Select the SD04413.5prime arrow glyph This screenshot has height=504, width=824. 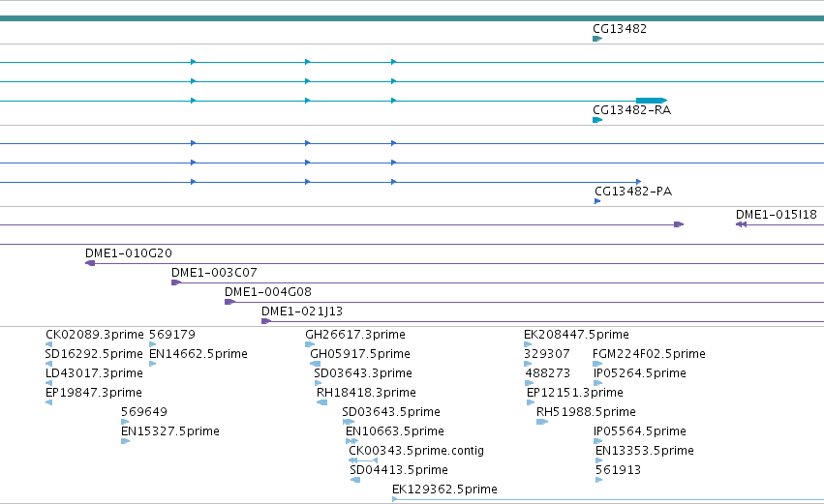click(355, 480)
